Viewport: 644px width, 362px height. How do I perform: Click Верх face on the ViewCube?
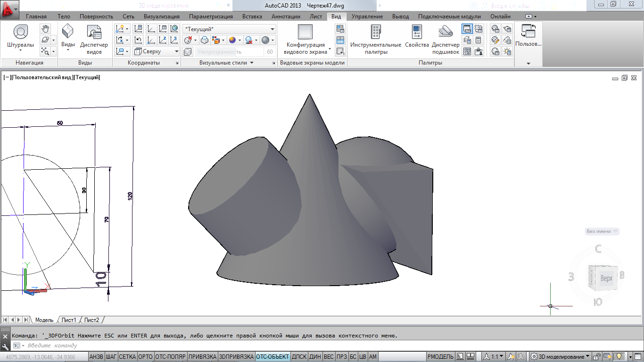coord(606,279)
